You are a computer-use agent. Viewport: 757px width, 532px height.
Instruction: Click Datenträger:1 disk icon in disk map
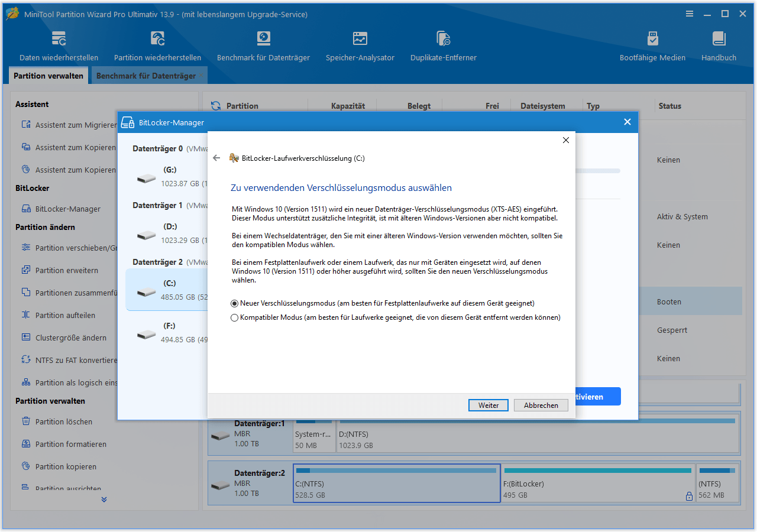(220, 436)
